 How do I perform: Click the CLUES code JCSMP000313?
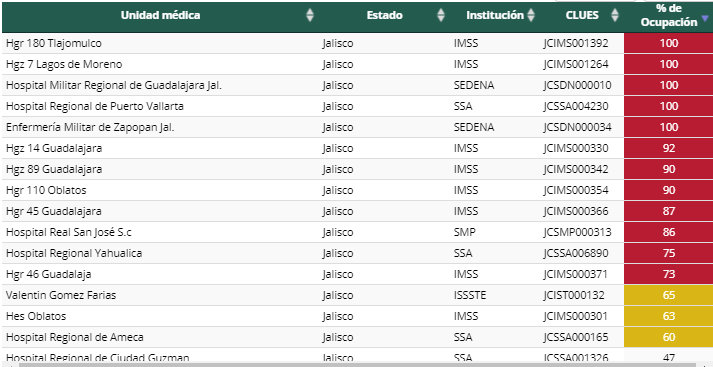click(x=577, y=232)
